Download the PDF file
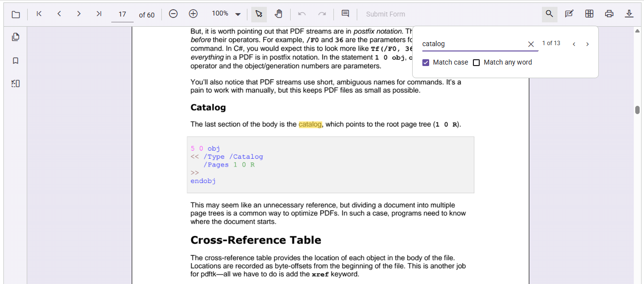Viewport: 644px width, 284px height. pyautogui.click(x=629, y=14)
